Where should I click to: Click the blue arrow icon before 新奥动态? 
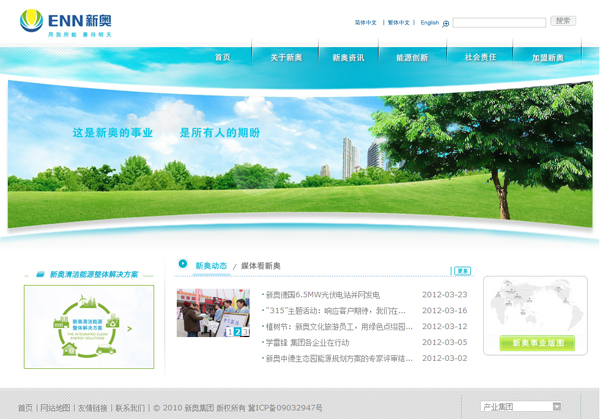coord(183,264)
